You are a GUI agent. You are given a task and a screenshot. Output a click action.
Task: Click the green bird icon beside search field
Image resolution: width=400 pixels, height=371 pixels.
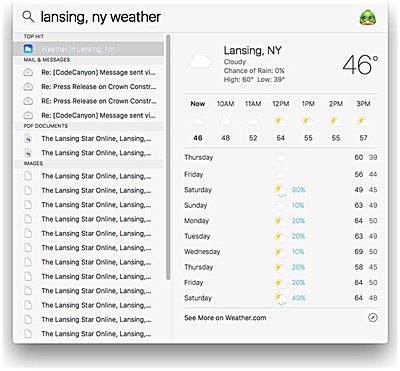[x=368, y=17]
